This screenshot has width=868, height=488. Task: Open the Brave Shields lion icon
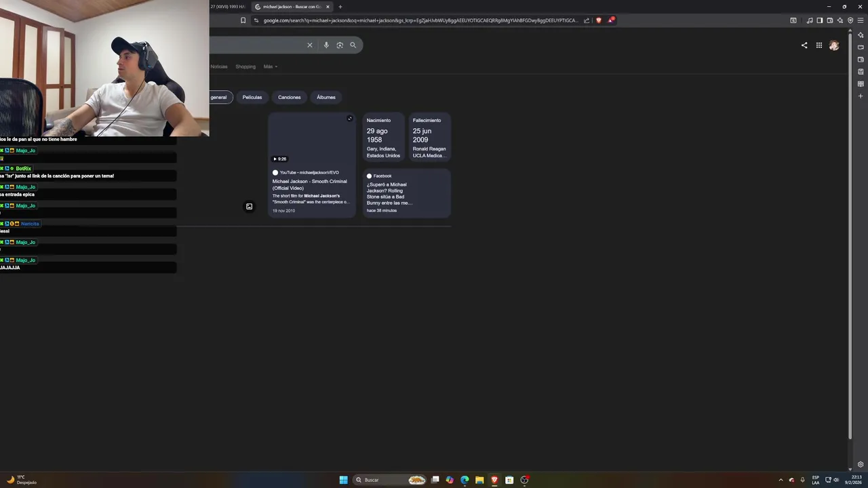coord(599,20)
